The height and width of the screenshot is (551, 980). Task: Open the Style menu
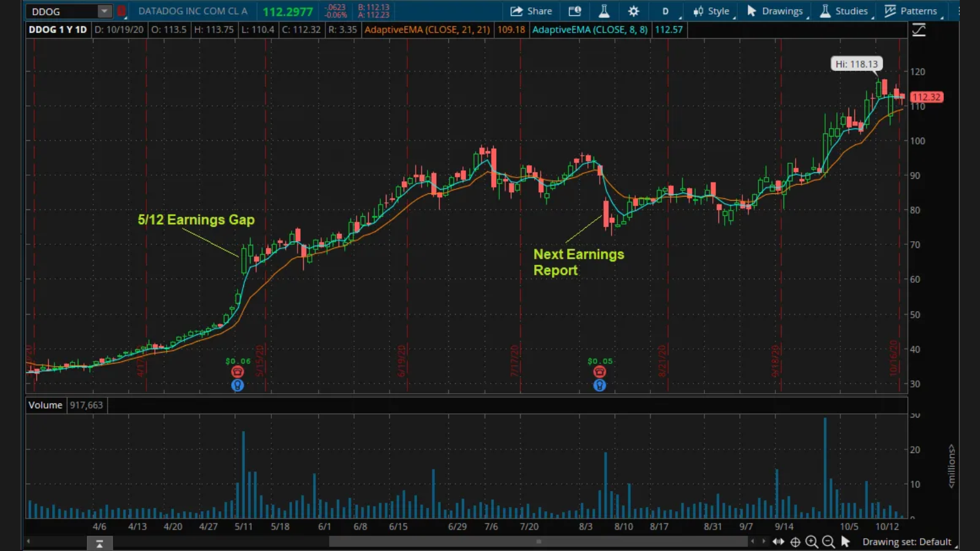(711, 11)
